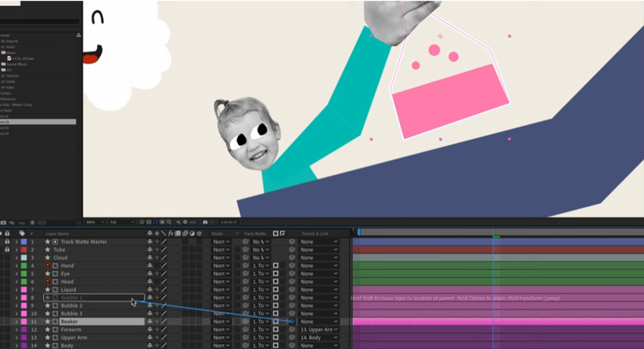Click the quality slash icon on Tube layer
644x349 pixels.
[164, 250]
